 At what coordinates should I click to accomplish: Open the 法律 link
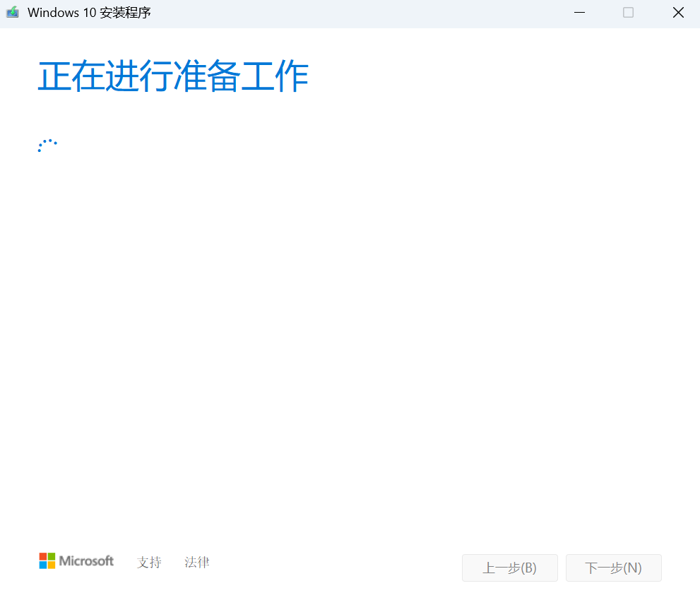pyautogui.click(x=197, y=562)
